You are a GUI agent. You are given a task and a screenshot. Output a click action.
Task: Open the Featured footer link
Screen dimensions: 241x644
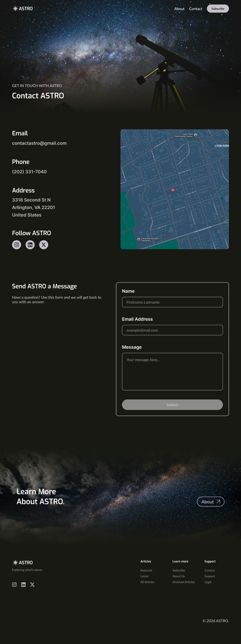146,571
